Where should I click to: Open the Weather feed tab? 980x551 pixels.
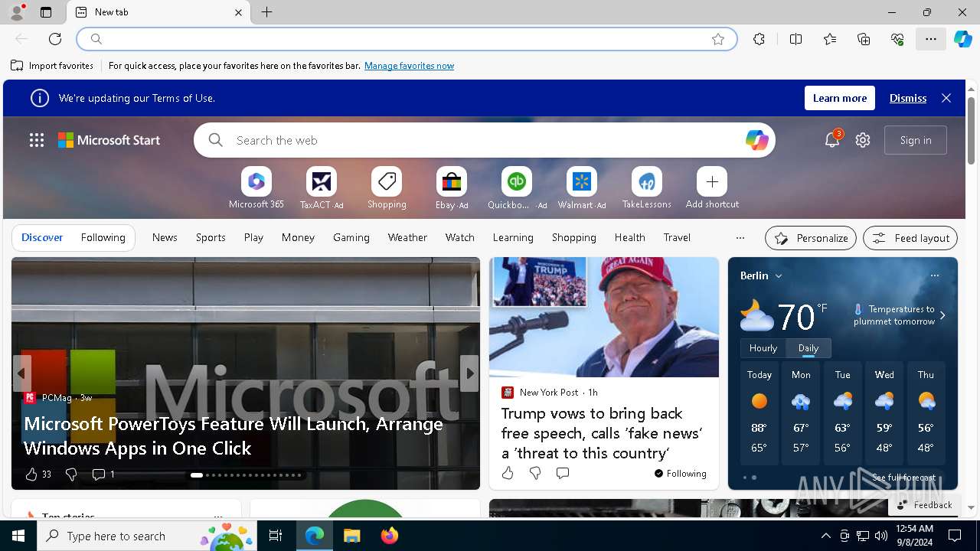pyautogui.click(x=407, y=237)
